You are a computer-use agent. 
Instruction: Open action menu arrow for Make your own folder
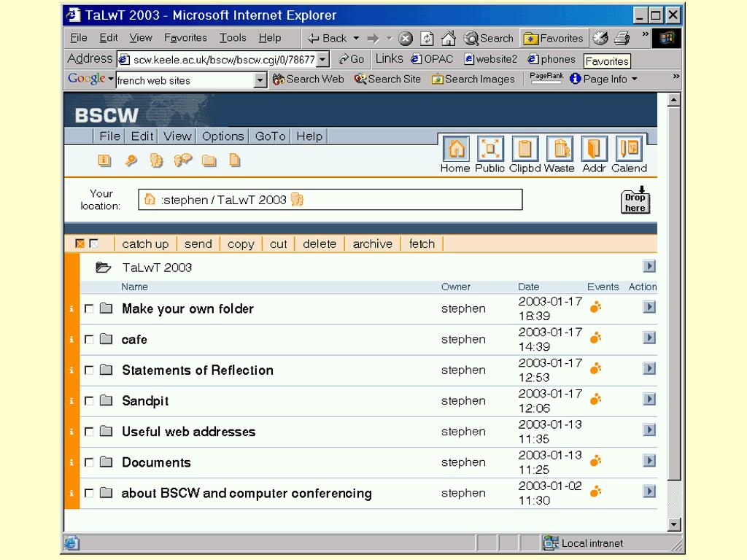pyautogui.click(x=649, y=307)
